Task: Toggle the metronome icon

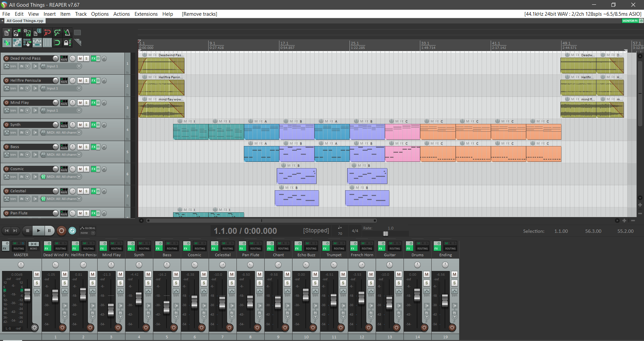Action: [x=67, y=32]
